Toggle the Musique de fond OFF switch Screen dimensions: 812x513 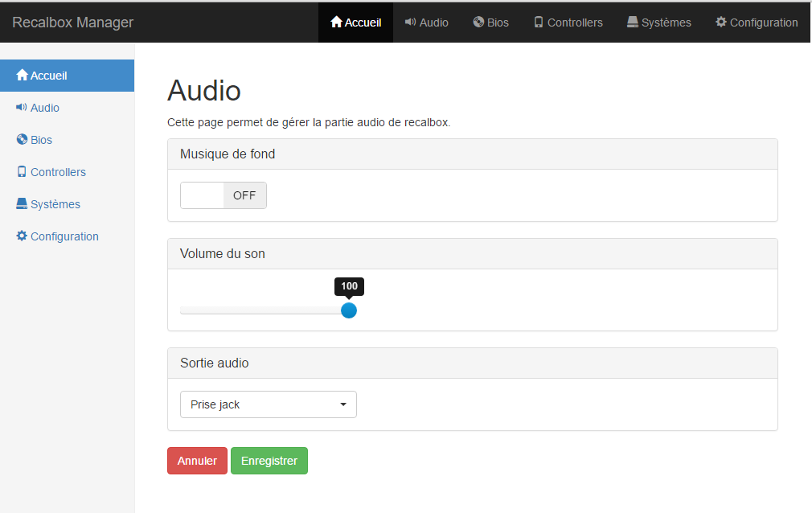[224, 195]
